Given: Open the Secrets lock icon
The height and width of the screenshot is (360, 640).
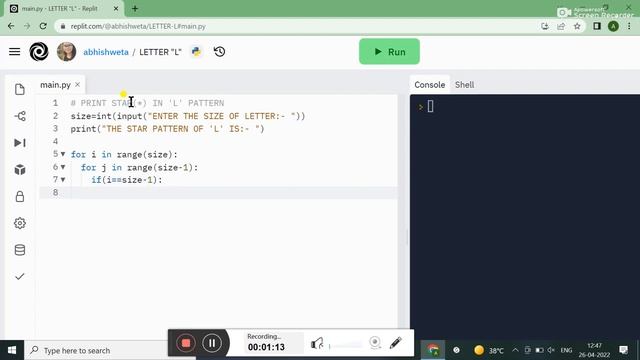Looking at the screenshot, I should pos(20,196).
